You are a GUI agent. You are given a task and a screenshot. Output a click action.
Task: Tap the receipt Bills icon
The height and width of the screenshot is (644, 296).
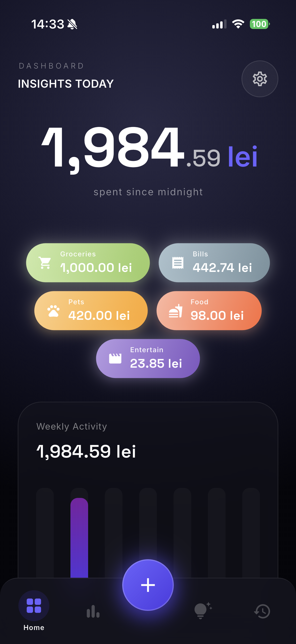(x=178, y=263)
